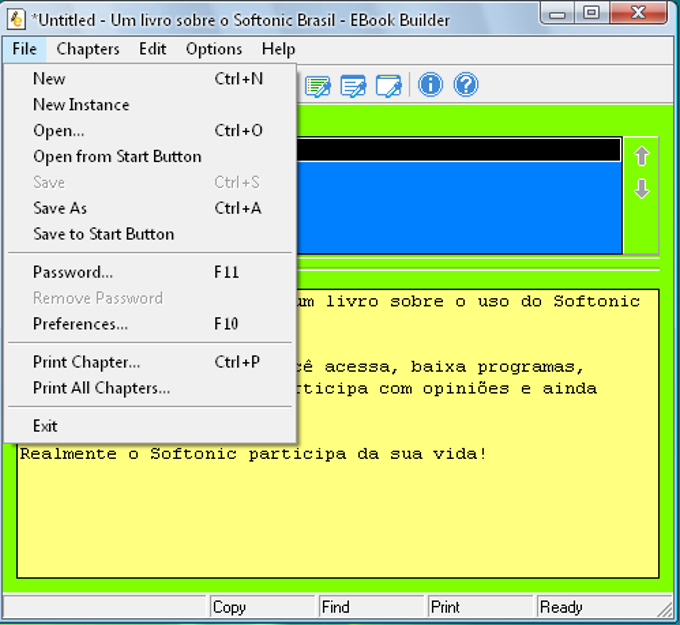Select Print All Chapters... entry

tap(150, 388)
